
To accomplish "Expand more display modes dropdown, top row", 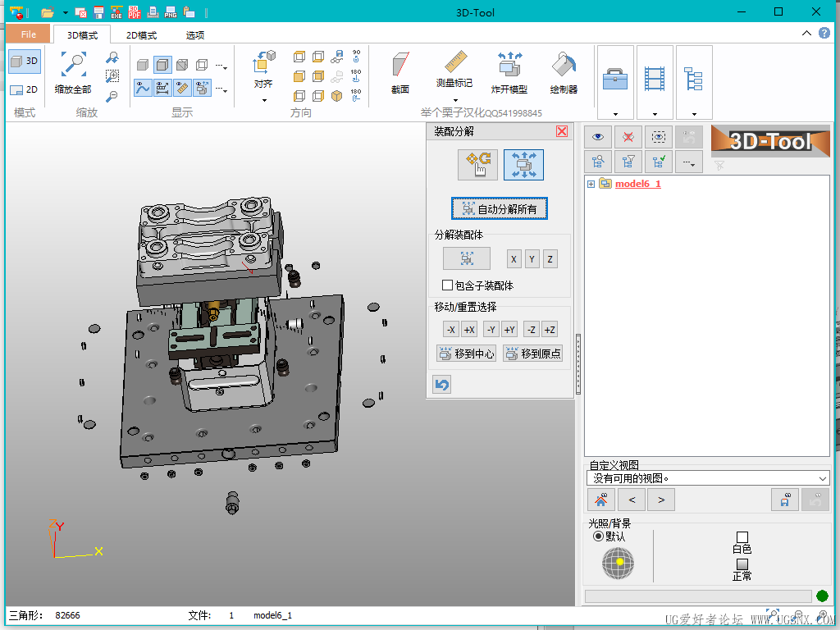I will pyautogui.click(x=221, y=67).
